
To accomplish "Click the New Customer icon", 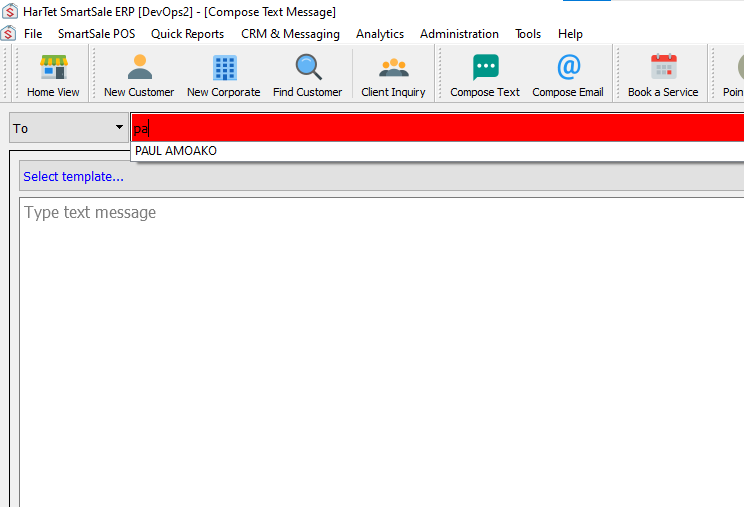I will pyautogui.click(x=139, y=75).
